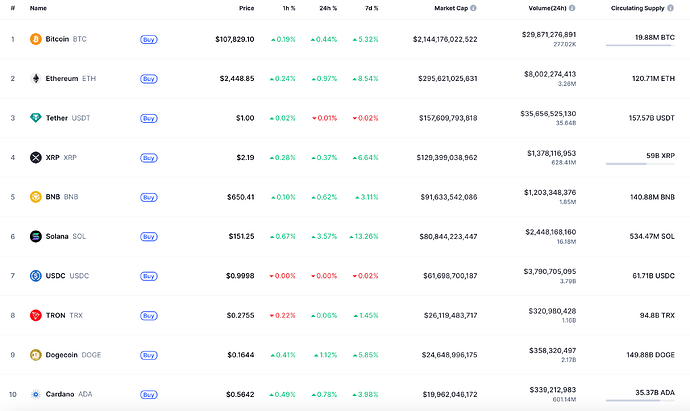The image size is (690, 411).
Task: Click the Solana logo icon
Action: [36, 236]
